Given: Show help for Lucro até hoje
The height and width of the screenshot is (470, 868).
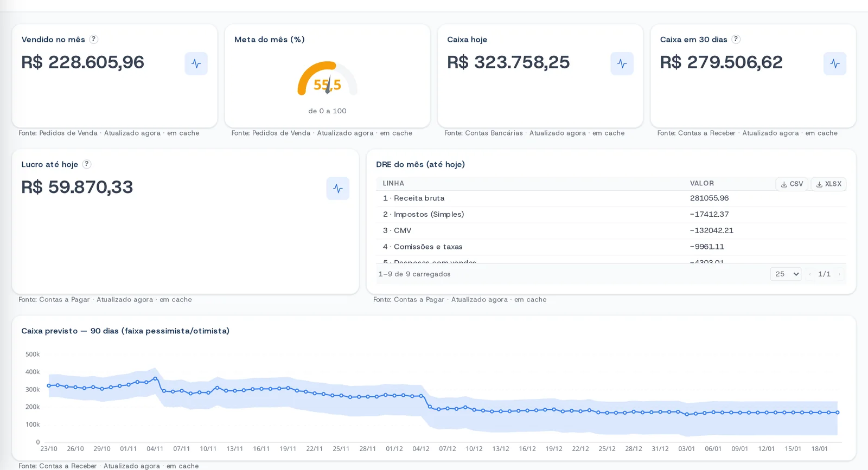Looking at the screenshot, I should (x=87, y=164).
